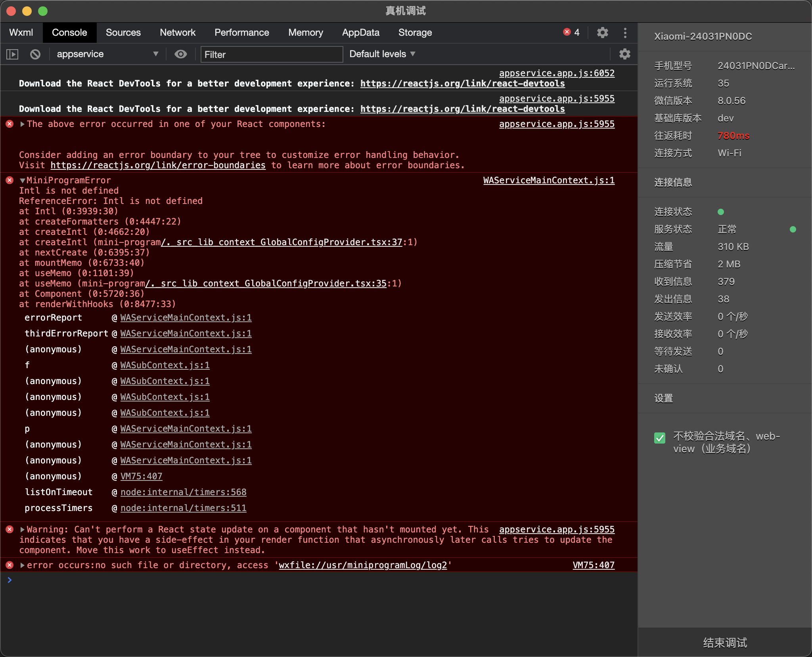Click the red error count badge

click(x=571, y=33)
